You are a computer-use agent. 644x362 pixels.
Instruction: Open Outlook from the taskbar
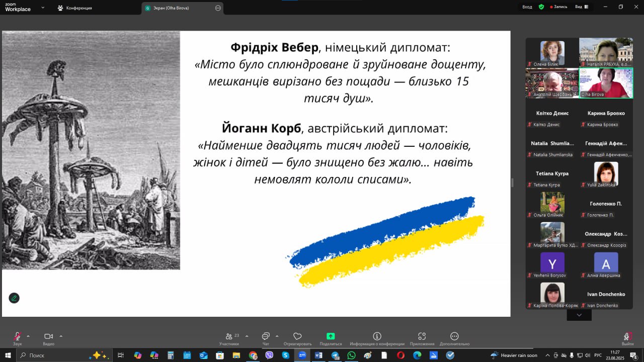point(203,355)
